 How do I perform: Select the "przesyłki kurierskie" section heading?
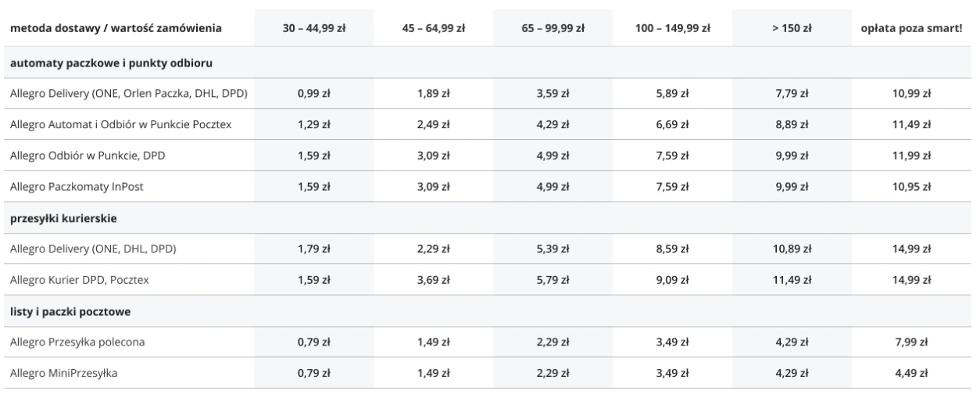(x=64, y=218)
